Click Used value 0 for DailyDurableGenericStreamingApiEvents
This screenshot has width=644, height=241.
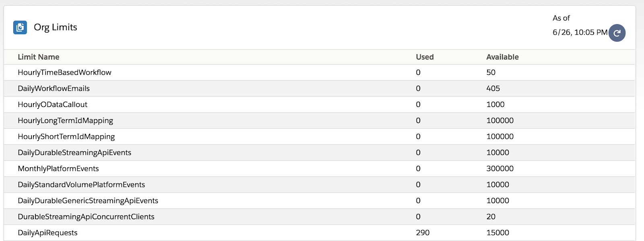click(x=418, y=201)
